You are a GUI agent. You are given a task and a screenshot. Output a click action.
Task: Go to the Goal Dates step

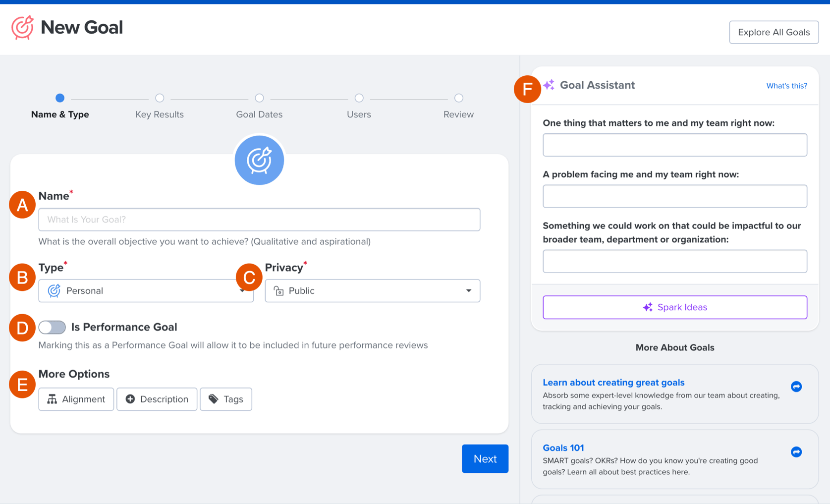coord(259,98)
